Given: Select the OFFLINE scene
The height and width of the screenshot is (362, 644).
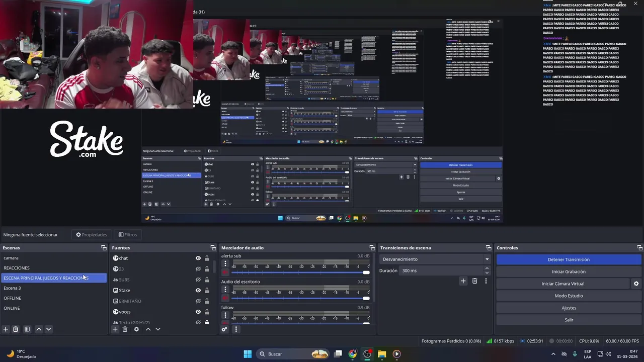Looking at the screenshot, I should click(x=54, y=298).
